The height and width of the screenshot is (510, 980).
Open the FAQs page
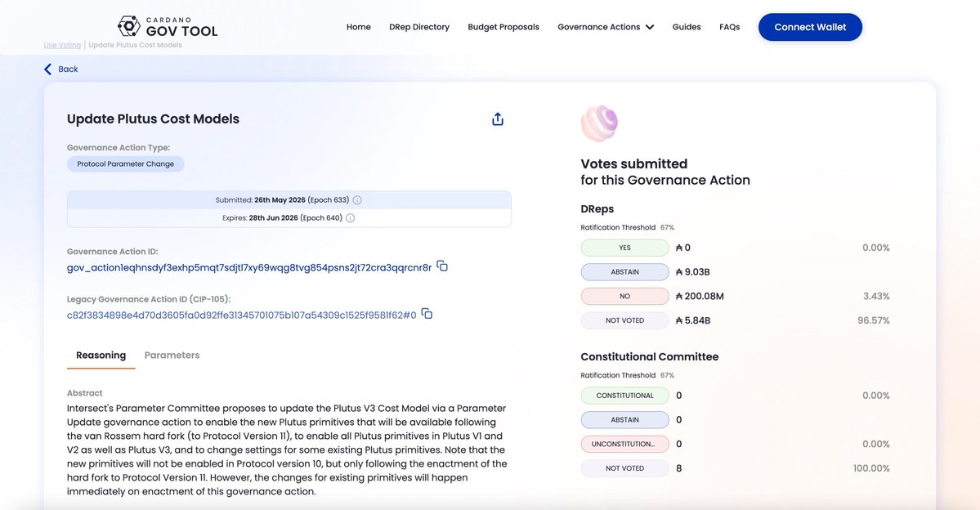click(x=729, y=27)
